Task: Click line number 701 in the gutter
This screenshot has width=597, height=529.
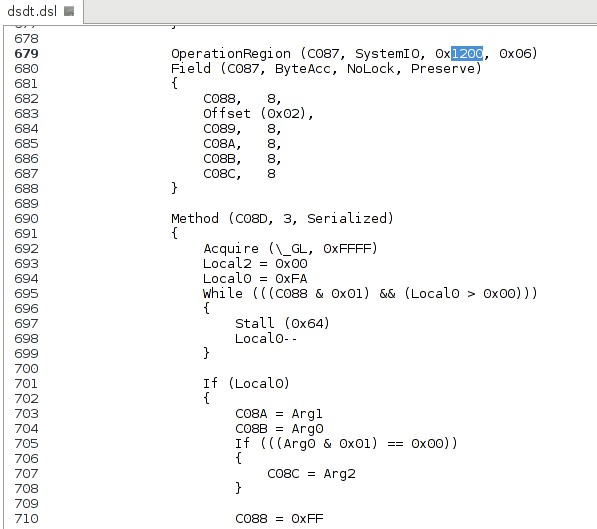Action: click(x=26, y=384)
